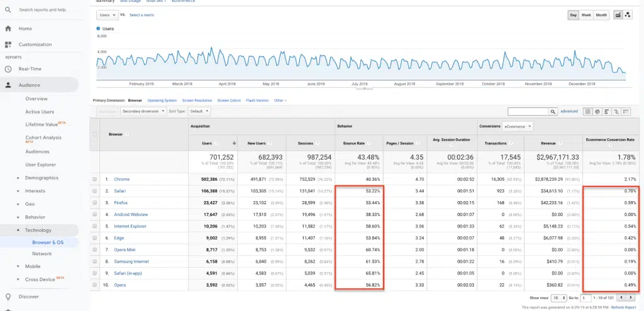Click the sidebar search magnifier icon
This screenshot has width=644, height=311.
click(8, 9)
